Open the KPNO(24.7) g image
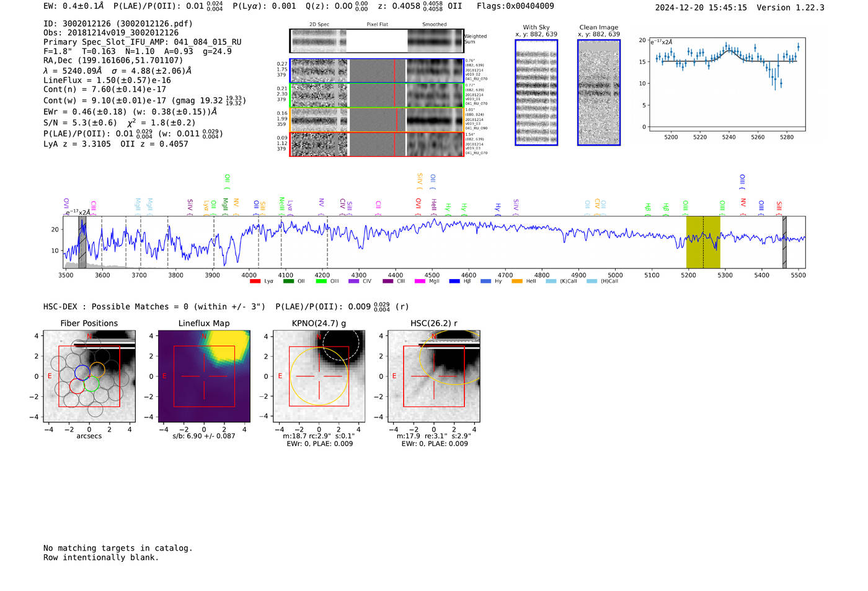 319,376
